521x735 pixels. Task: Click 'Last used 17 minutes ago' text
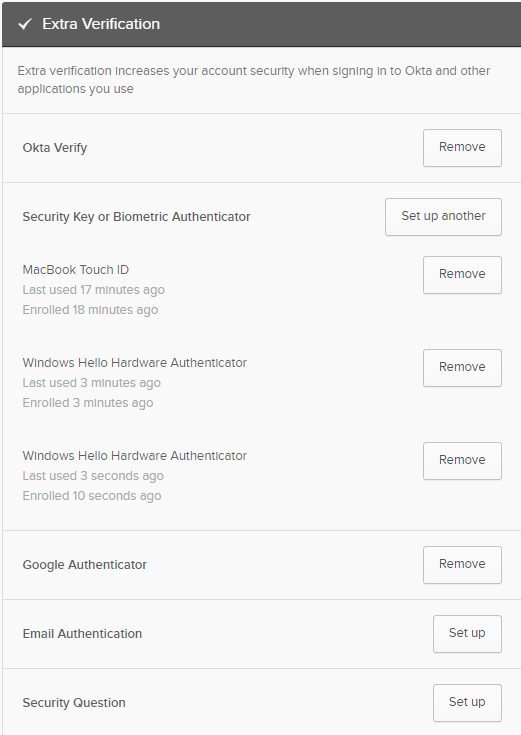coord(93,290)
